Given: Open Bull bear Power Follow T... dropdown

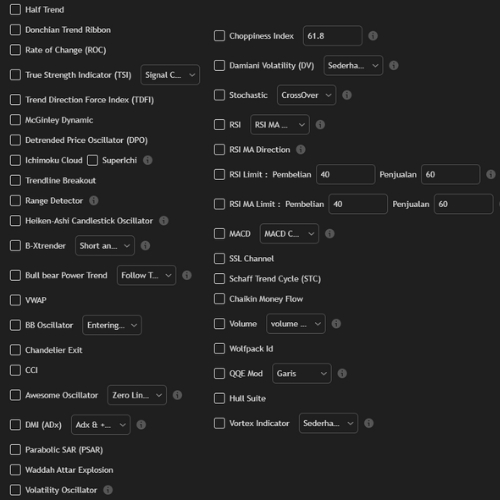Looking at the screenshot, I should coord(146,275).
